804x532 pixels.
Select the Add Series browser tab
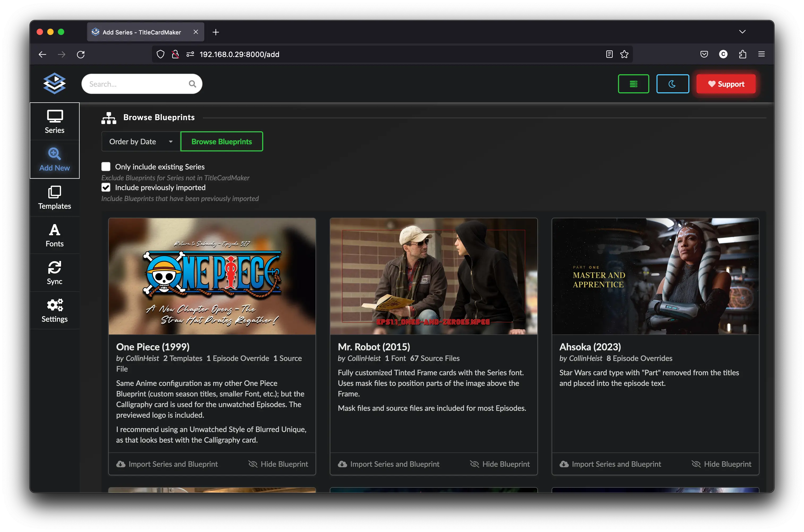tap(142, 32)
